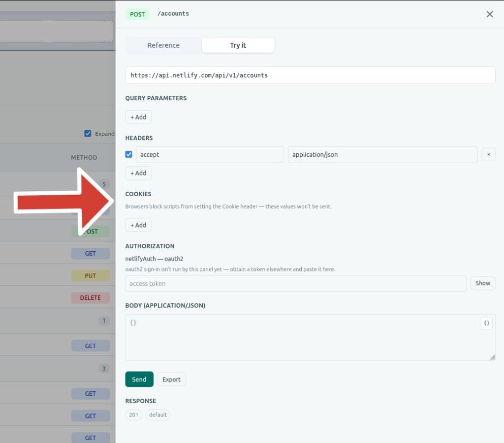Click the /accounts path text
Screen dimensions: 504x443
[x=173, y=13]
